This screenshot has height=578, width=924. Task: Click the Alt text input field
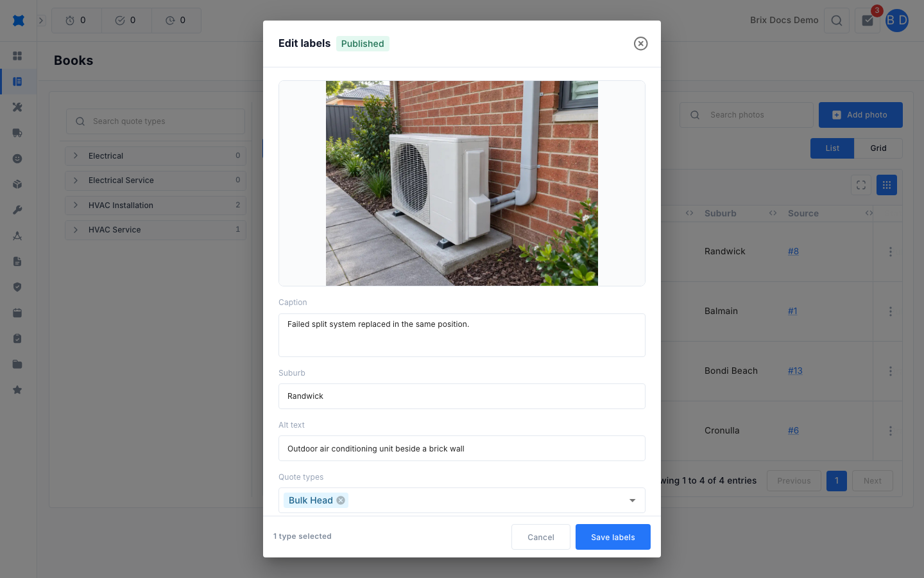462,448
